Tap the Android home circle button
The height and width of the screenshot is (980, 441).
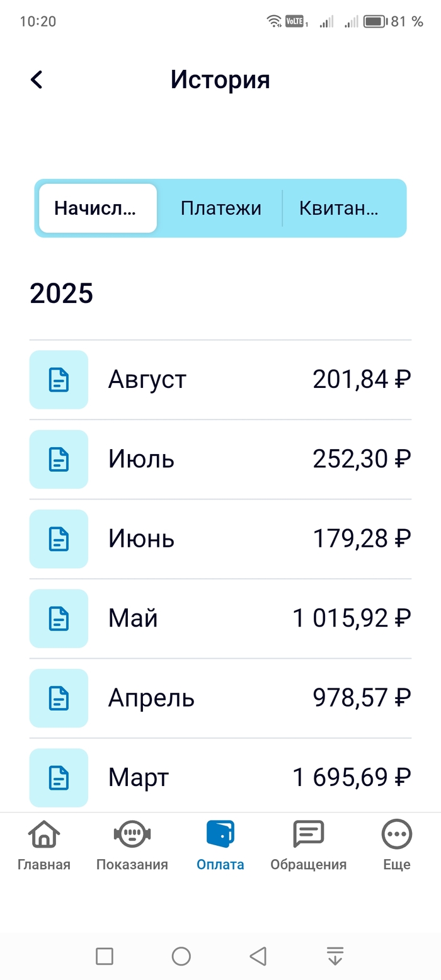click(181, 956)
